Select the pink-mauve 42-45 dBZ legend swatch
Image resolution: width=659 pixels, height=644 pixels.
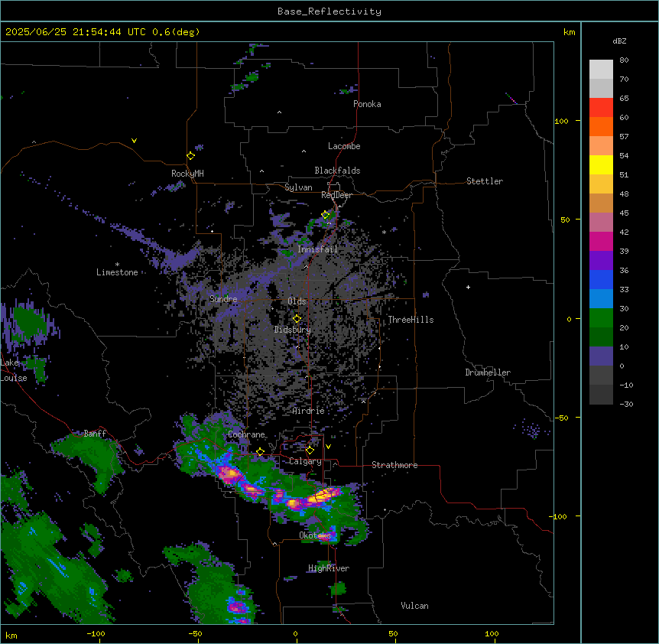(601, 223)
